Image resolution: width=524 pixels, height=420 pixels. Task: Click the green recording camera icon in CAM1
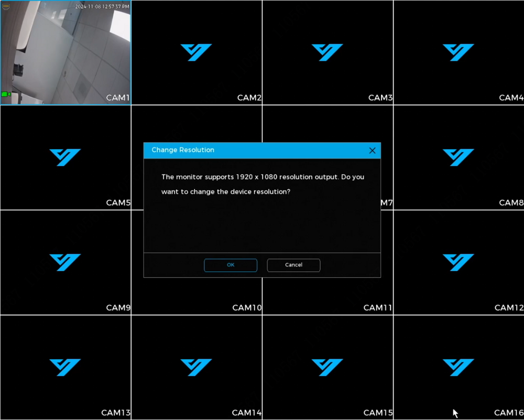(x=6, y=94)
